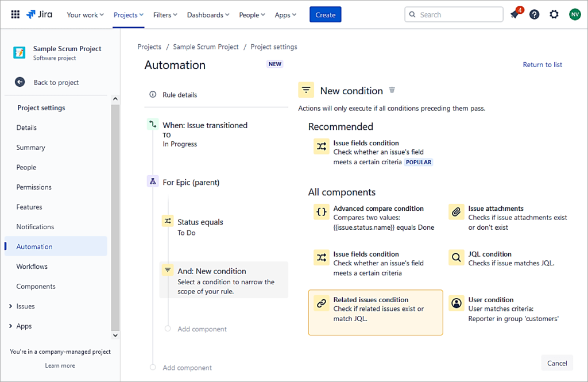Select the User condition person icon

(456, 303)
